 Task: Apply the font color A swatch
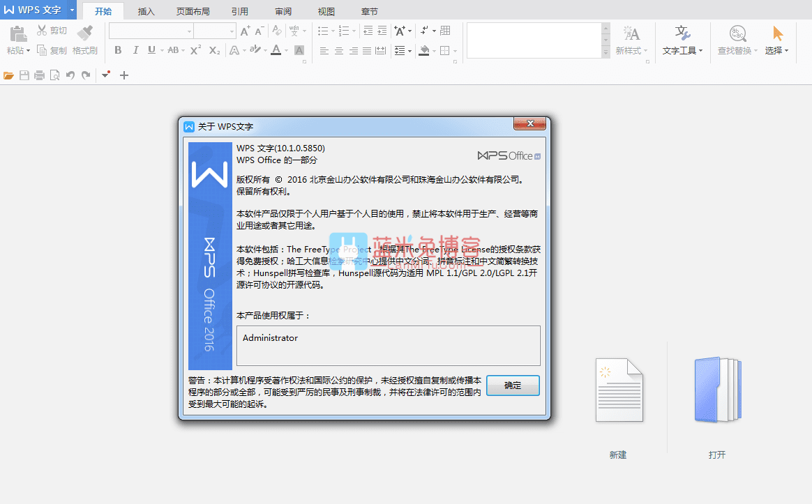tap(276, 50)
